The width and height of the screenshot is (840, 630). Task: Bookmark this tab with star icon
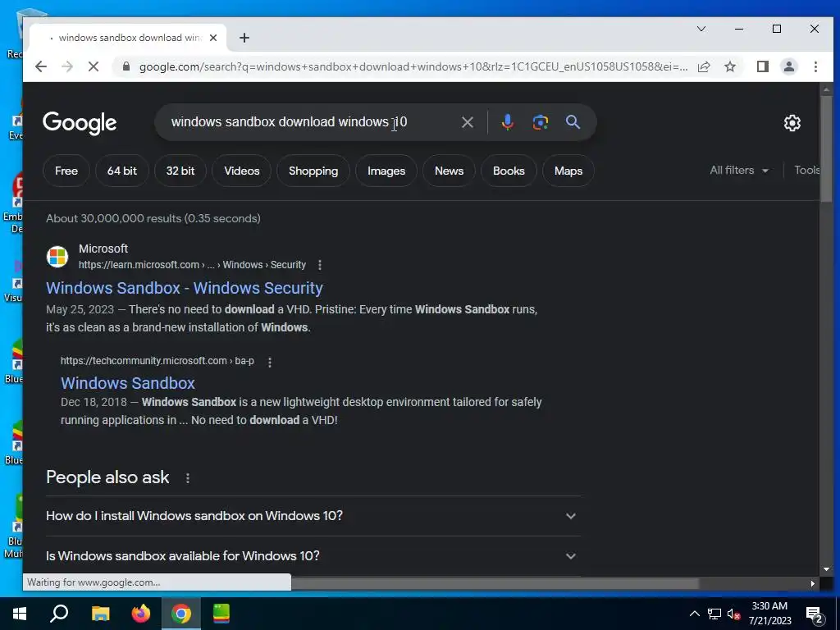[x=730, y=66]
